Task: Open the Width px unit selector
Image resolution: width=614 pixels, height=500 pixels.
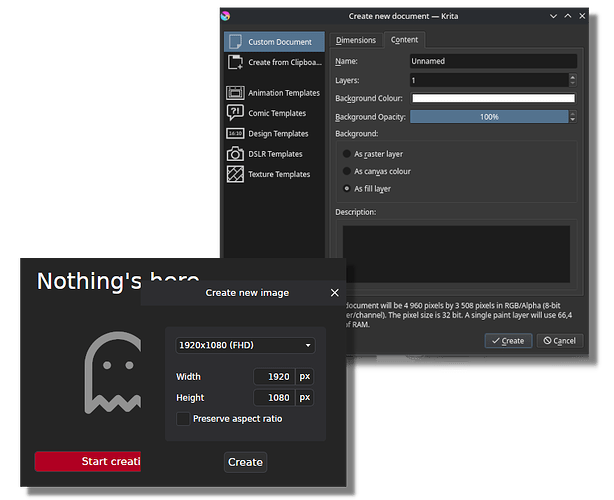Action: 305,377
